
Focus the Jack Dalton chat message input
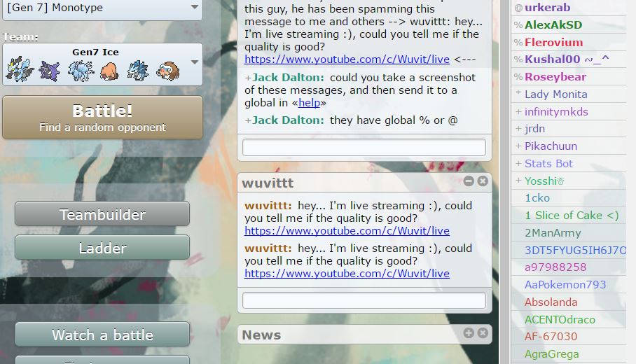tap(364, 147)
